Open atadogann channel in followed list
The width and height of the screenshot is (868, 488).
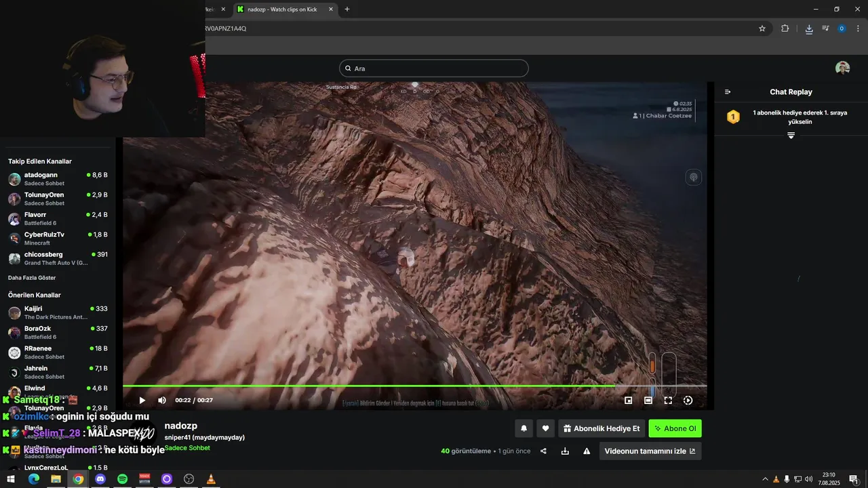(x=58, y=179)
